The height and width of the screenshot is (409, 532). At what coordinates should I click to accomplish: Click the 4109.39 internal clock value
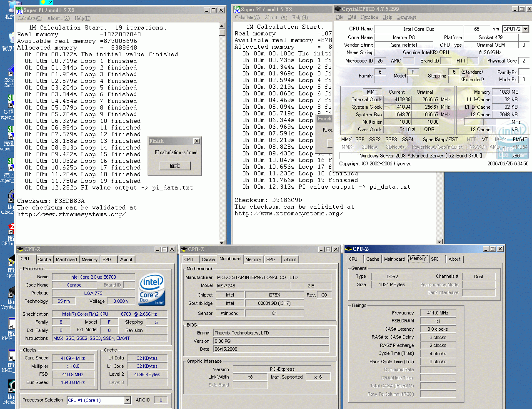[397, 100]
